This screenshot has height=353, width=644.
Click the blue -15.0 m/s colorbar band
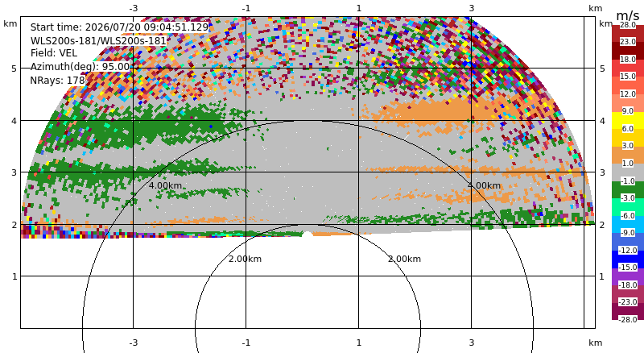coord(628,260)
